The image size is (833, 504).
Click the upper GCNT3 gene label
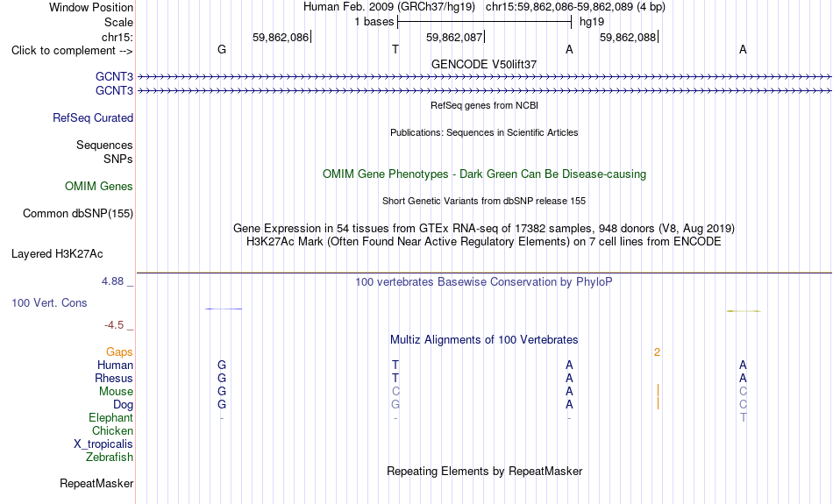114,77
